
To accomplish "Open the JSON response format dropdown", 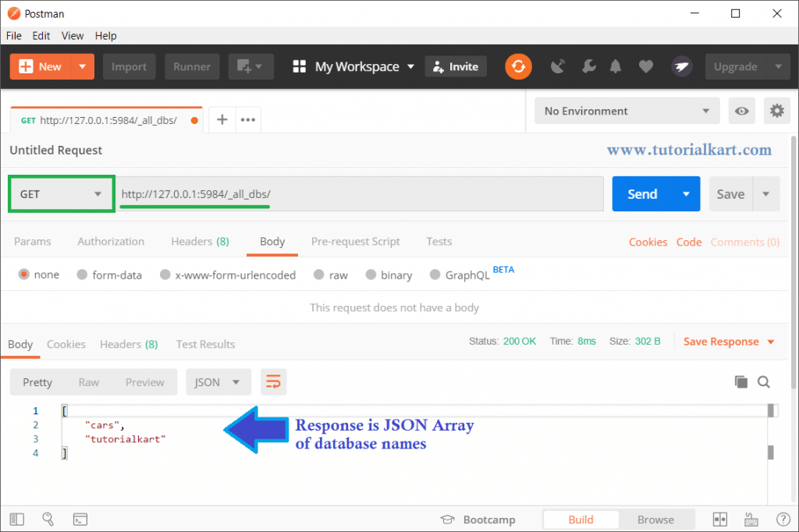I will [x=218, y=381].
